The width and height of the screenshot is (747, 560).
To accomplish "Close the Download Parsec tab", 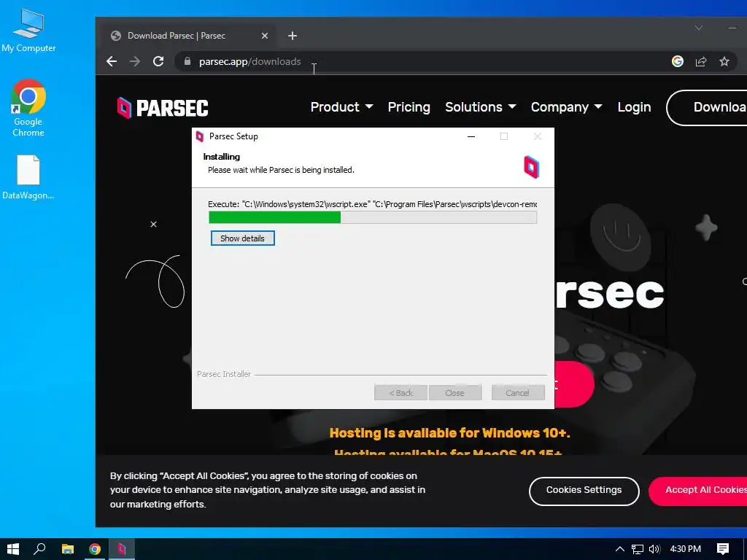I will pos(265,36).
